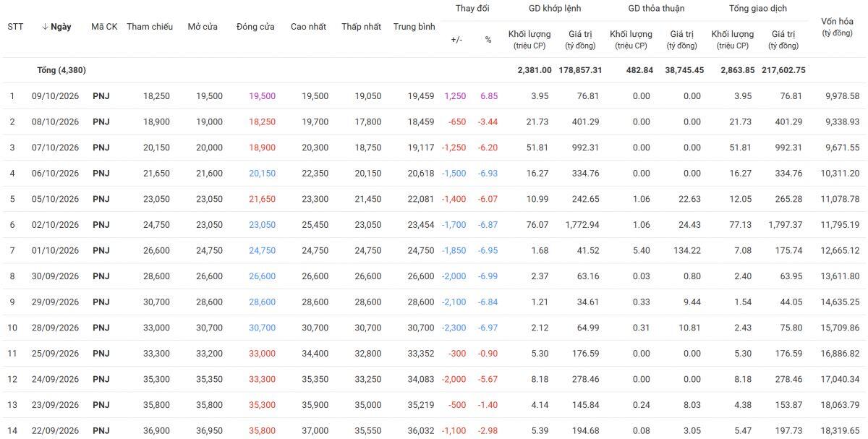Click the Mở cửa column header
The image size is (868, 439).
coord(203,27)
